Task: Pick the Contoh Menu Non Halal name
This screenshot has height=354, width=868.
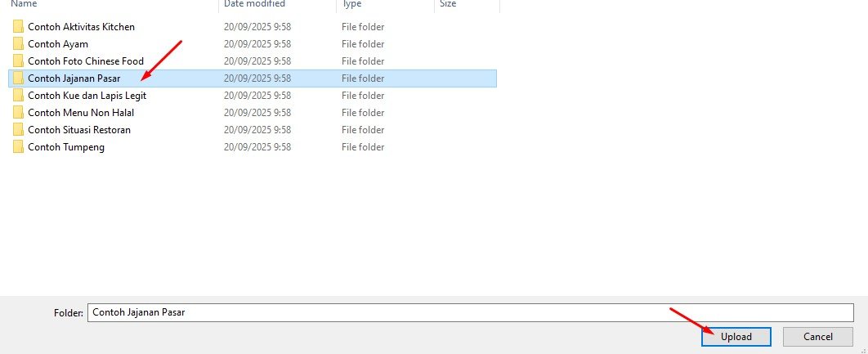Action: [81, 113]
